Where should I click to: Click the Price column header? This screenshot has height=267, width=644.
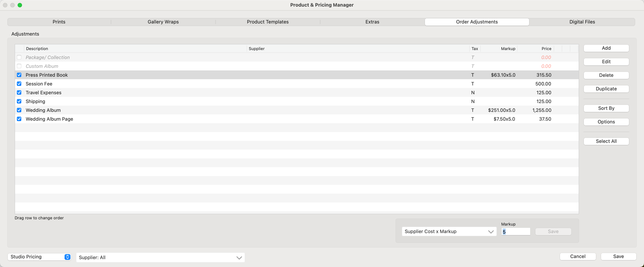(546, 49)
